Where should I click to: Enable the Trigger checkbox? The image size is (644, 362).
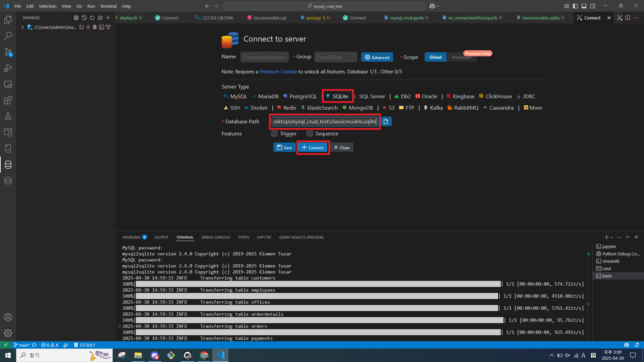click(x=274, y=134)
